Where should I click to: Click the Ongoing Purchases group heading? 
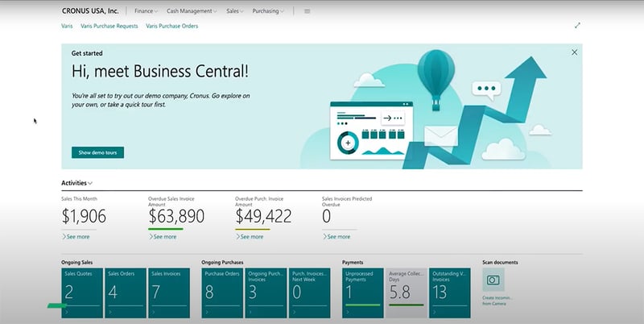point(222,262)
